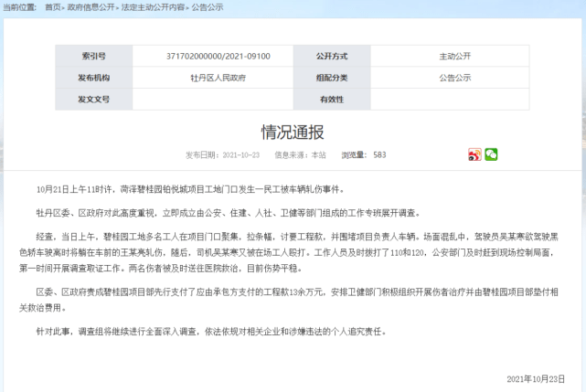Click the 组配分类 label cell

[x=332, y=78]
